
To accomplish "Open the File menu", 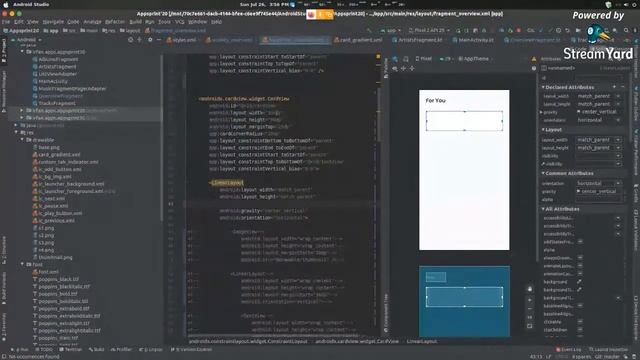I will (6, 22).
